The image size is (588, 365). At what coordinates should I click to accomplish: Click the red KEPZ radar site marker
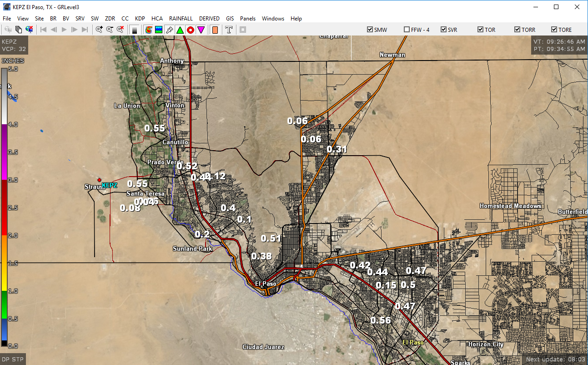(x=99, y=180)
